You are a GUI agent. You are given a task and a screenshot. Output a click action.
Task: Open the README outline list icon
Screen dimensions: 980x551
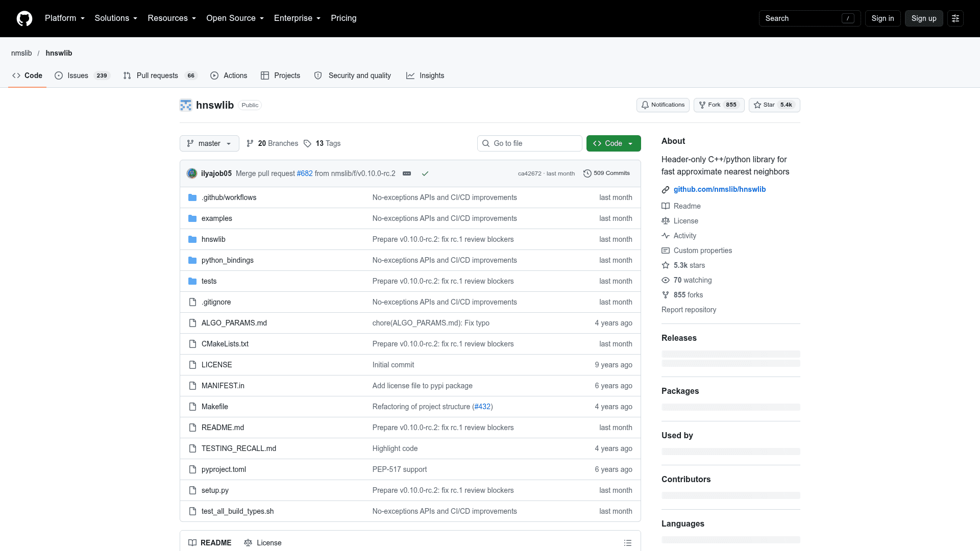[x=627, y=543]
